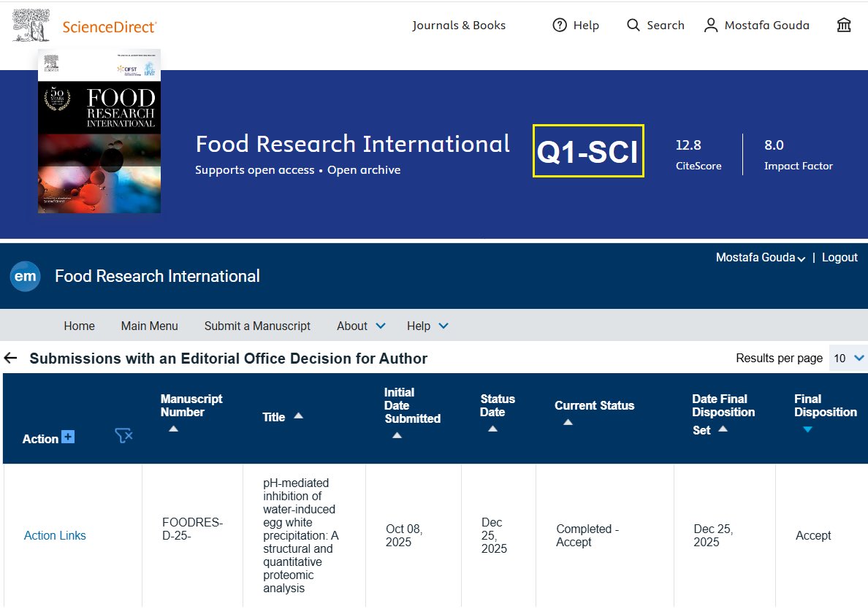868x609 pixels.
Task: Click Supports open access text
Action: click(255, 170)
